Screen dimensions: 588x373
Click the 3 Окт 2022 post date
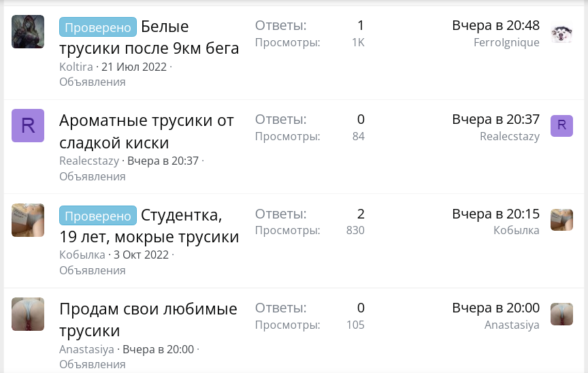(141, 255)
